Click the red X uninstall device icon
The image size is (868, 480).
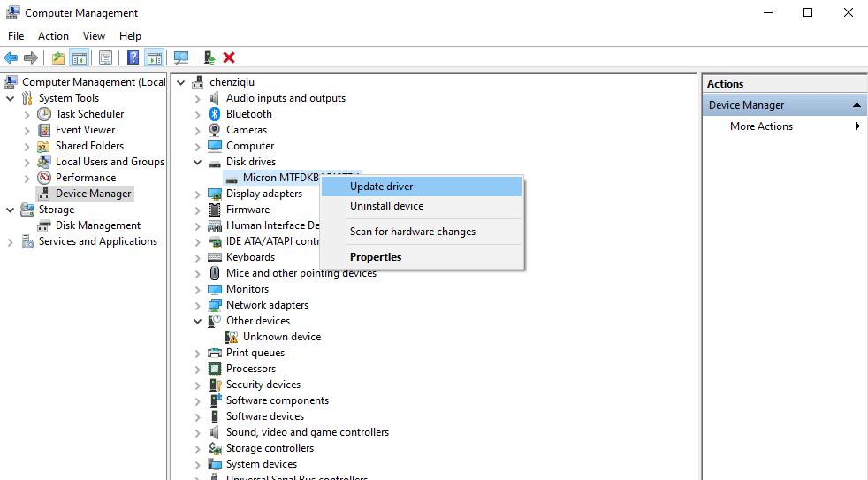[x=229, y=58]
